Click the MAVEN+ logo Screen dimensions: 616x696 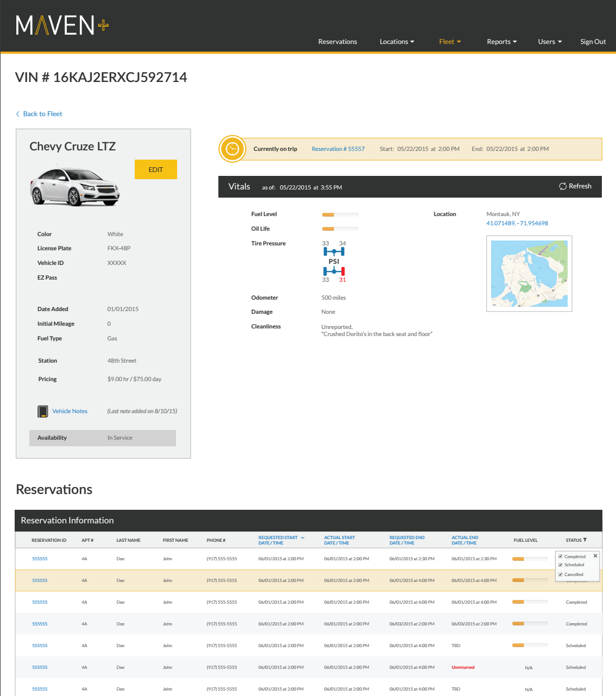click(x=62, y=25)
